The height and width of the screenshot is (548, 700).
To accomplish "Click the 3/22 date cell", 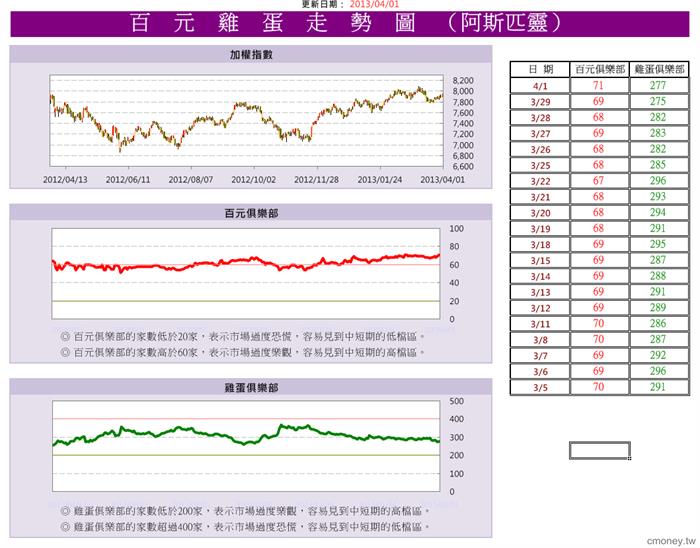I will click(540, 181).
